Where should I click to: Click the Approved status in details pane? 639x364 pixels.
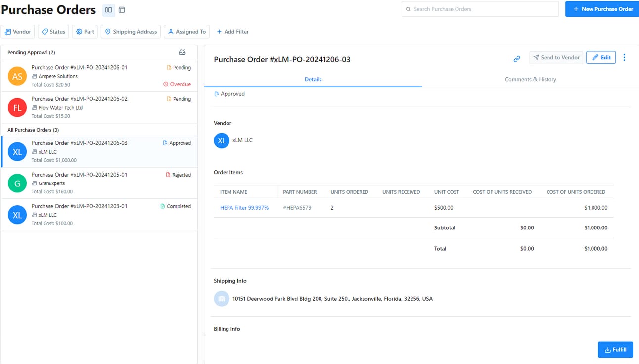229,94
